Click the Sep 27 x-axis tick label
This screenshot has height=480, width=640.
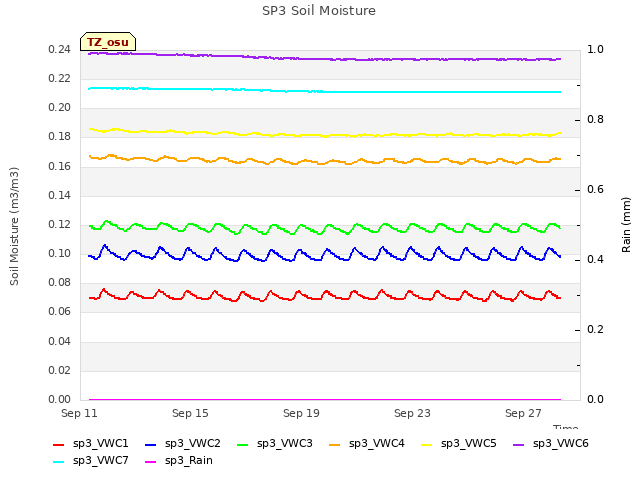tap(523, 413)
